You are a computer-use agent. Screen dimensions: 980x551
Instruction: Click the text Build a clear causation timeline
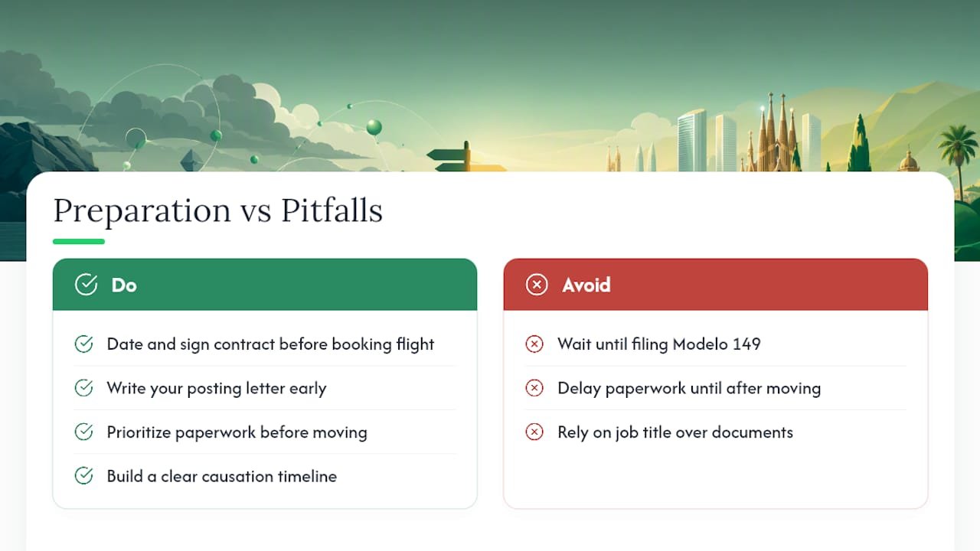(222, 476)
